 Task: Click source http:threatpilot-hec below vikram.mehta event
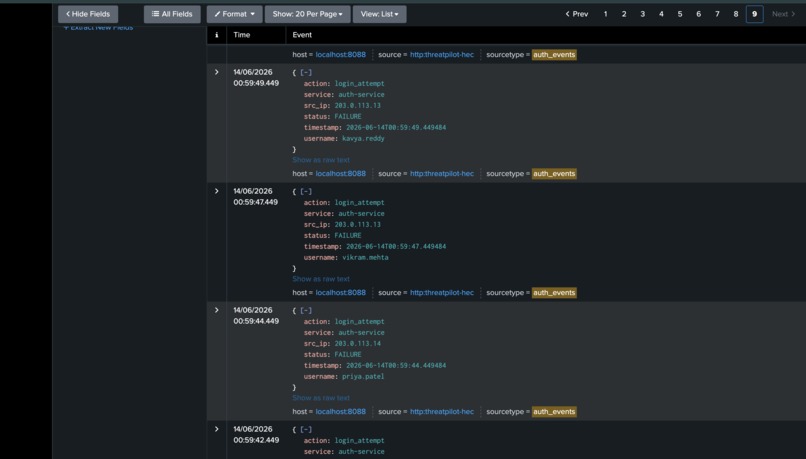tap(442, 292)
